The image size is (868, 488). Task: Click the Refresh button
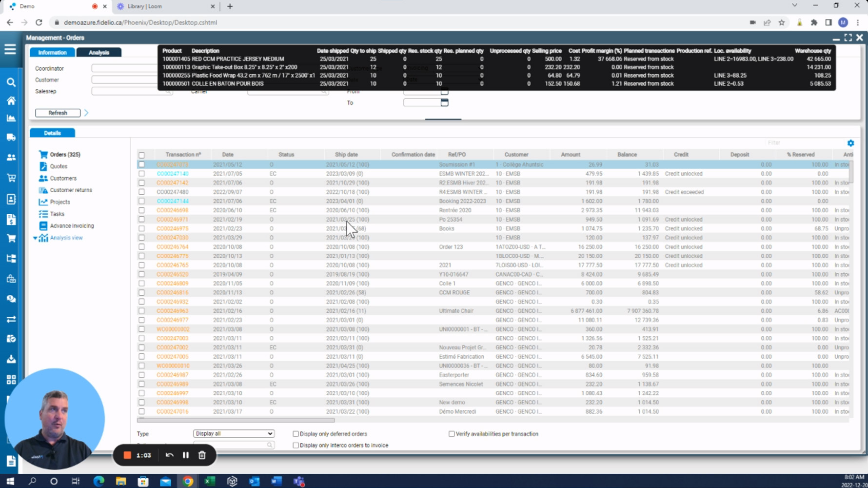pos(57,113)
